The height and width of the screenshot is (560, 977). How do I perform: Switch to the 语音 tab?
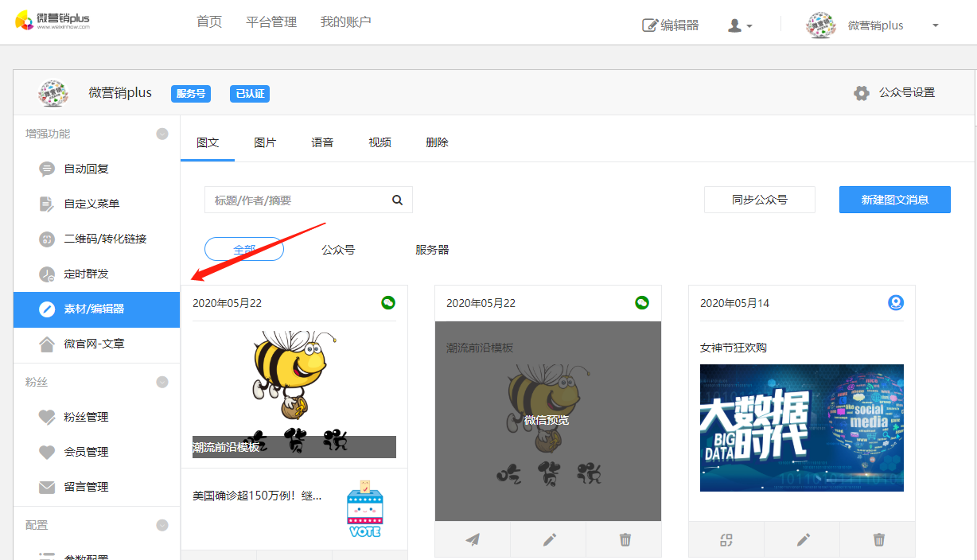pyautogui.click(x=322, y=142)
